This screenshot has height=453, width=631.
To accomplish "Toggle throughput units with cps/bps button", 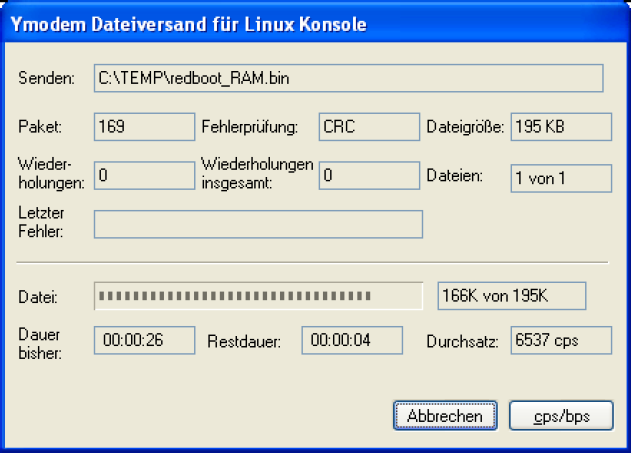I will point(561,414).
